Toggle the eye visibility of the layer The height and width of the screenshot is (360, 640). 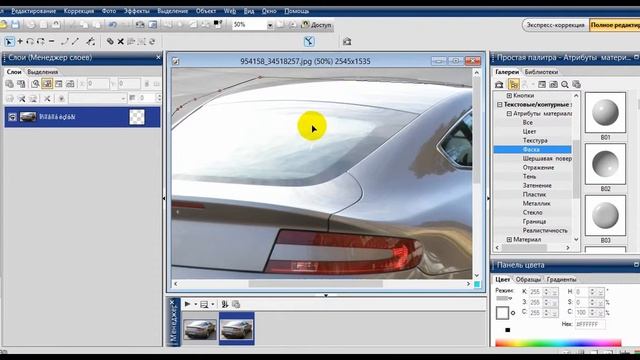12,117
